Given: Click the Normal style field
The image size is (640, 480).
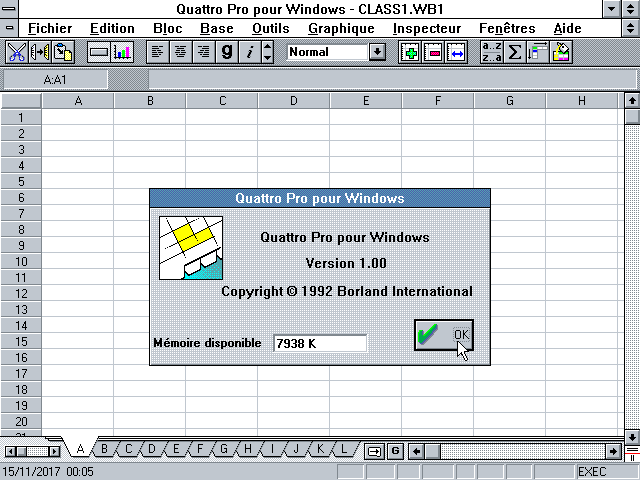Looking at the screenshot, I should [x=327, y=52].
